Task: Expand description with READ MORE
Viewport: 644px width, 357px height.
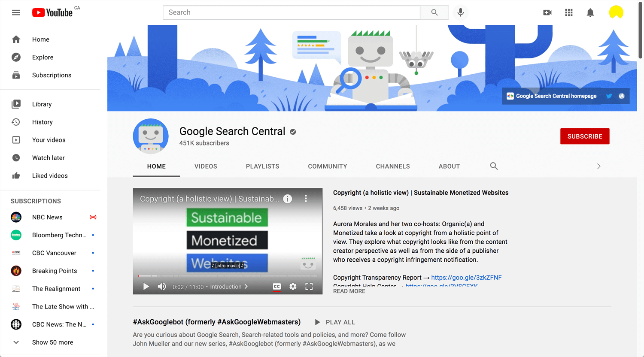Action: 349,291
